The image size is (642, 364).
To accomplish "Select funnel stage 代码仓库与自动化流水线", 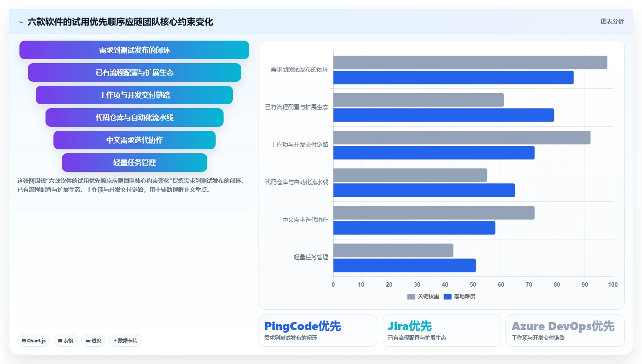I will 134,118.
